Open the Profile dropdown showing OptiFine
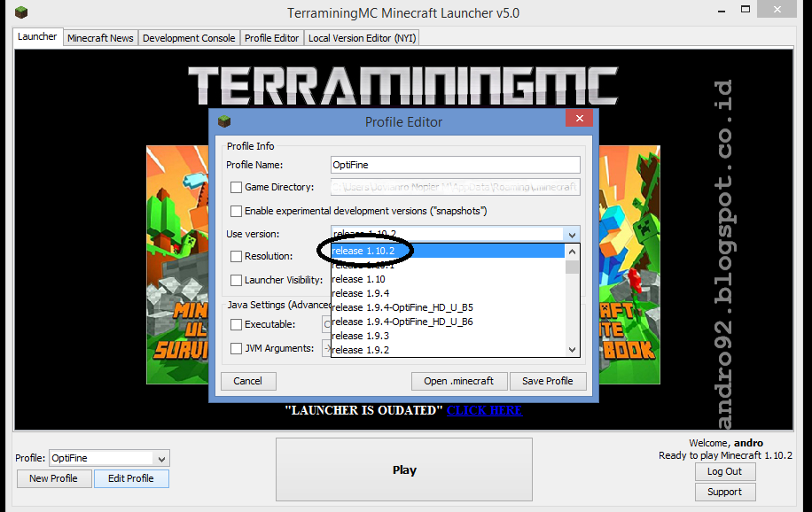812x512 pixels. click(109, 458)
